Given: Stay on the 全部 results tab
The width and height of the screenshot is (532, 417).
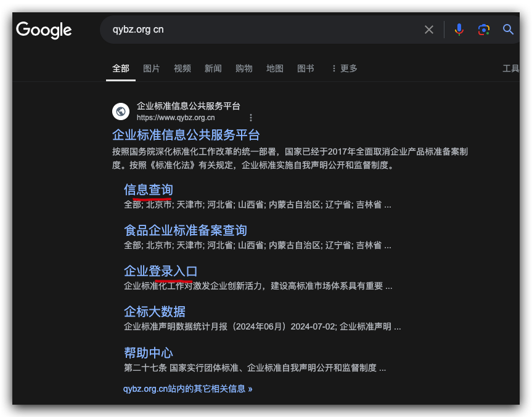Looking at the screenshot, I should point(121,68).
